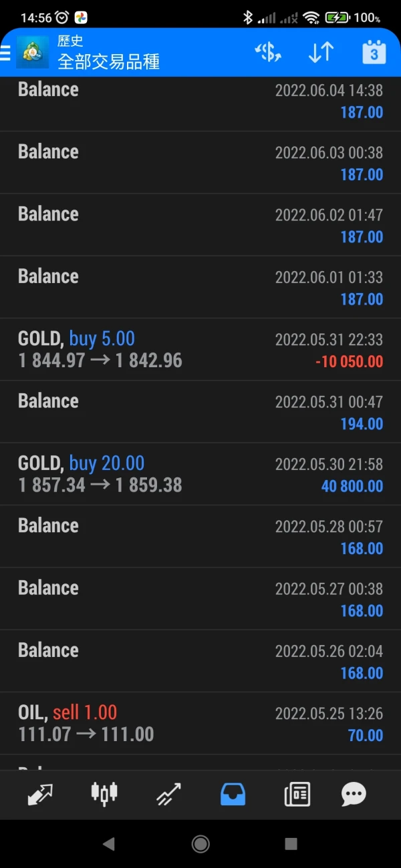
Task: Tap the currency symbol filter icon
Action: tap(268, 53)
